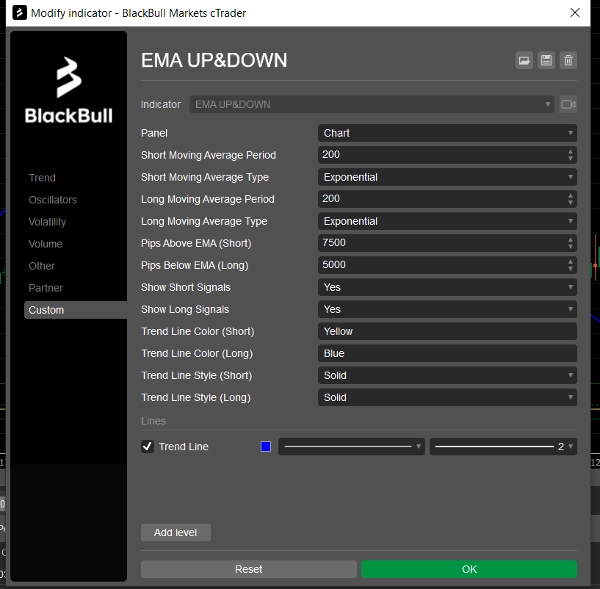Click the Reset button

click(248, 569)
